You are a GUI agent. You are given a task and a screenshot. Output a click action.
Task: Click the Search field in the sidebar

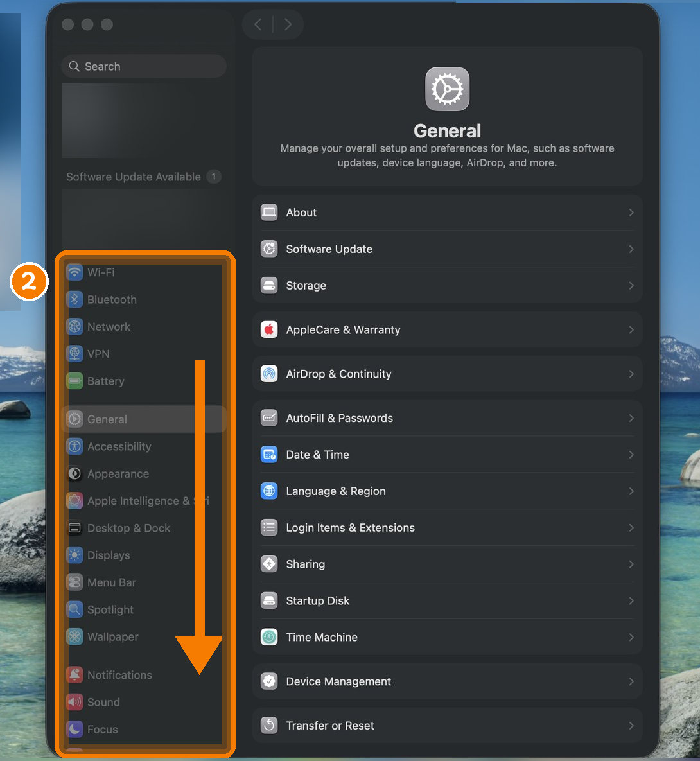144,66
